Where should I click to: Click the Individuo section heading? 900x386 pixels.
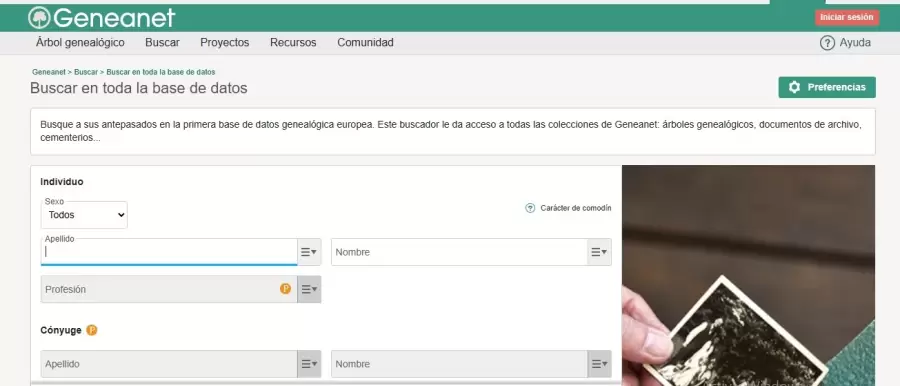click(62, 182)
